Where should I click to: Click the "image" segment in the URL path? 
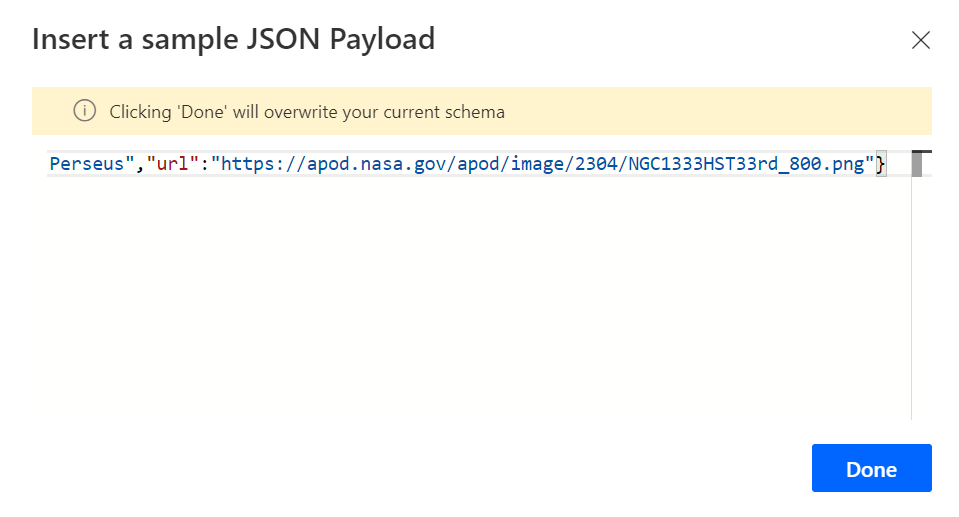[x=538, y=163]
